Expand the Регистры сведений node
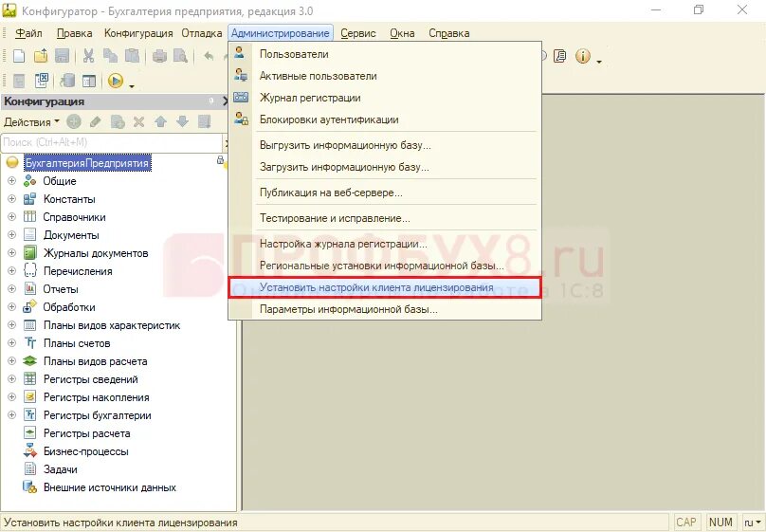766x532 pixels. [x=11, y=379]
